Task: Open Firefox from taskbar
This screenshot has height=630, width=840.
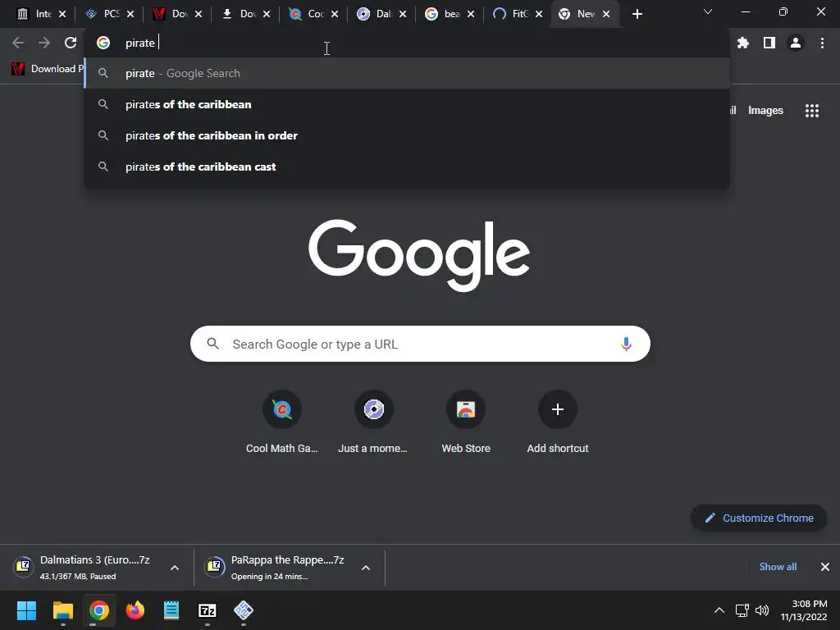Action: [135, 610]
